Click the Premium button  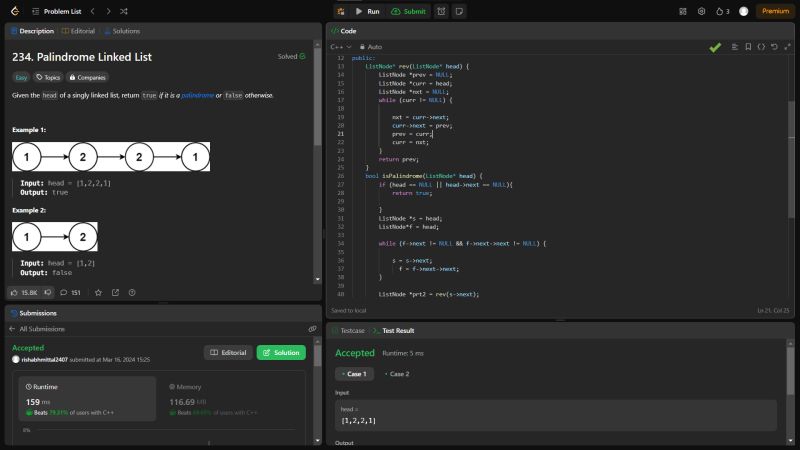coord(776,11)
